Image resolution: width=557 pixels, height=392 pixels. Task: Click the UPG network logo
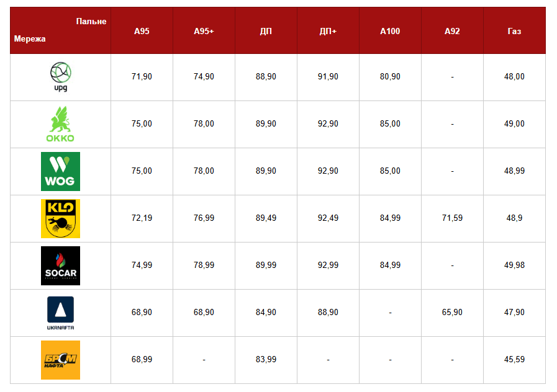coord(60,77)
